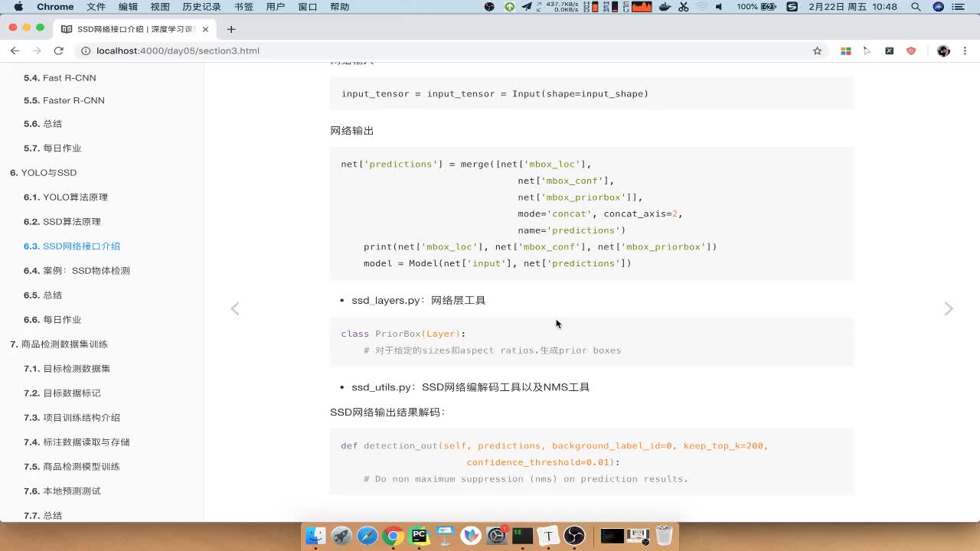
Task: View site information icon in address bar
Action: (86, 51)
